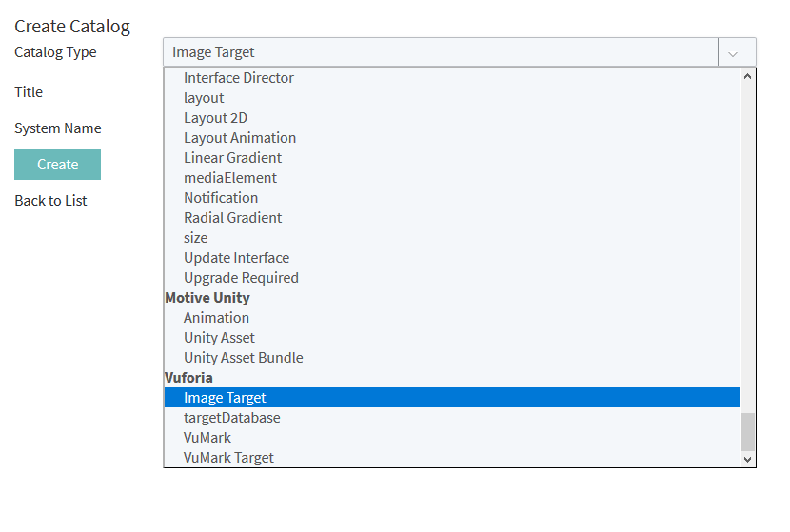Select the Notification option
The height and width of the screenshot is (532, 790).
click(x=221, y=198)
